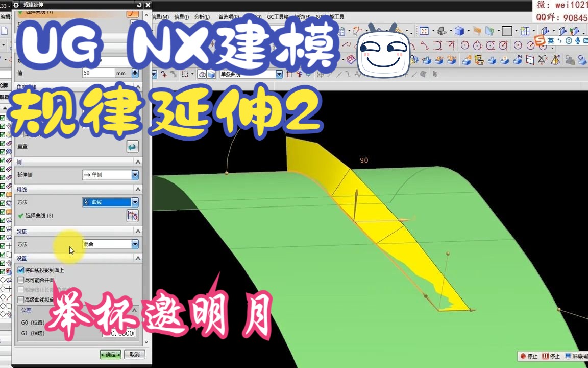Open the GC工具箱 menu

tap(277, 17)
